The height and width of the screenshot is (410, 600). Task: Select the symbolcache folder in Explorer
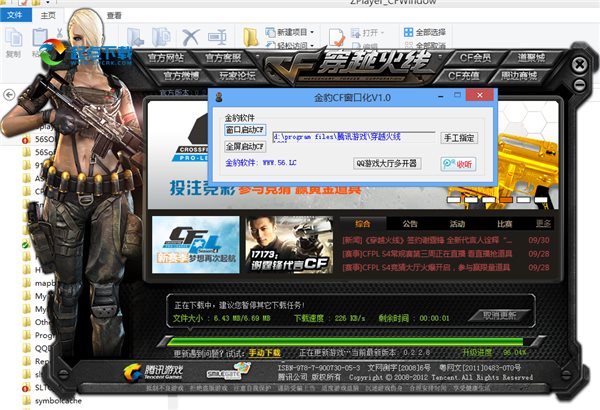pyautogui.click(x=52, y=400)
